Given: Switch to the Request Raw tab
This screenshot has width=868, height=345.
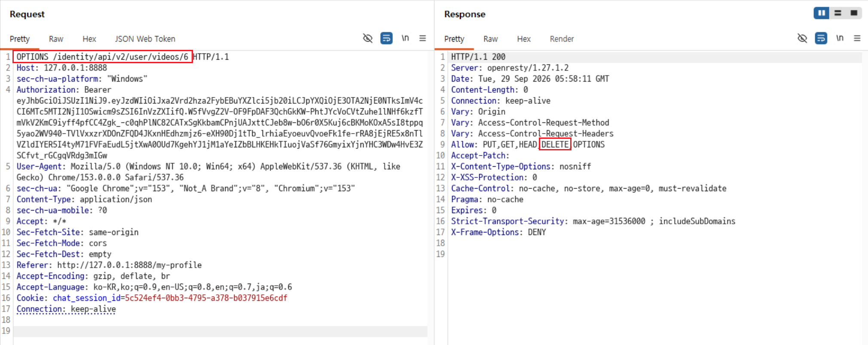Looking at the screenshot, I should (x=56, y=39).
